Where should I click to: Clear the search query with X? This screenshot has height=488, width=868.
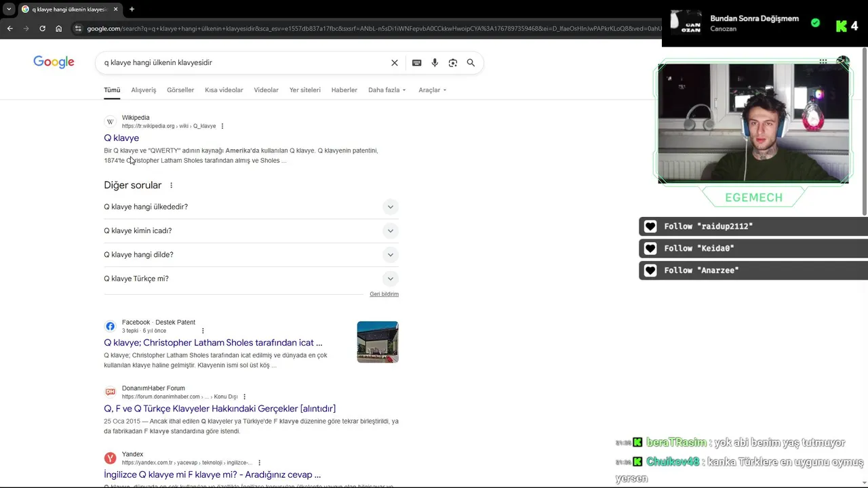point(395,62)
